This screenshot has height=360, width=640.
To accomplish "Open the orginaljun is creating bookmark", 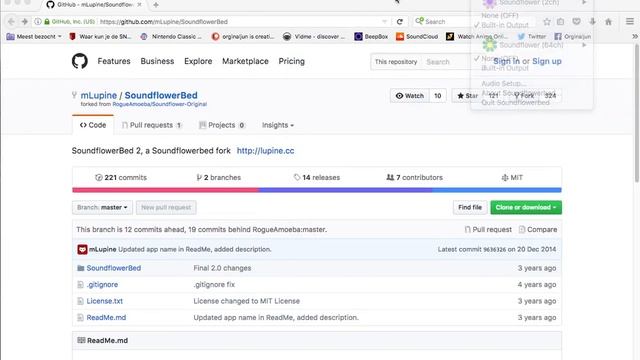I will pyautogui.click(x=243, y=36).
